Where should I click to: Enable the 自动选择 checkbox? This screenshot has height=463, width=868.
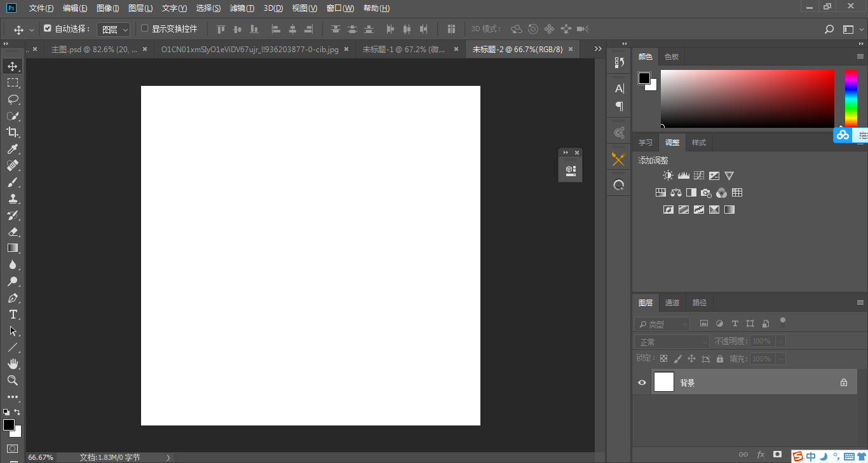click(47, 29)
